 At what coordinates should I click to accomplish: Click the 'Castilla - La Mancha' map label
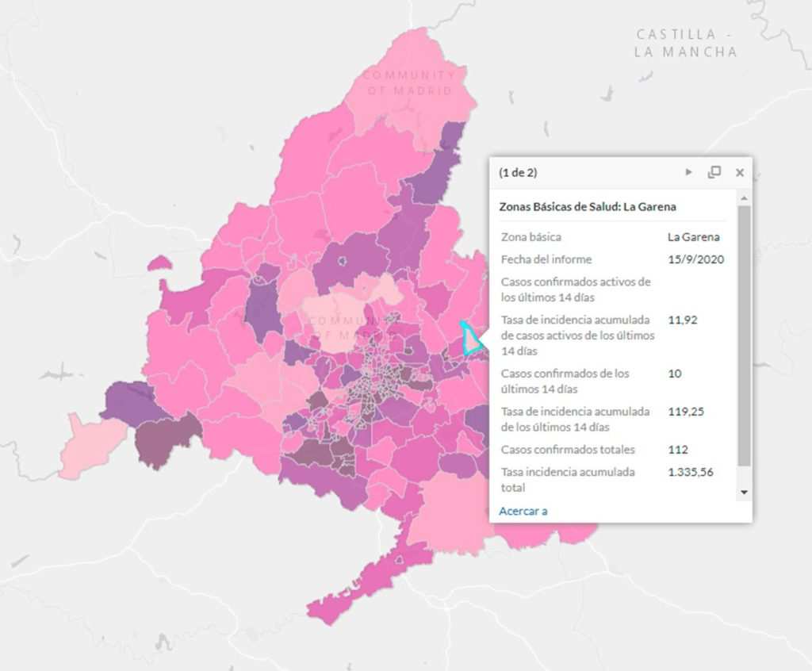click(686, 43)
